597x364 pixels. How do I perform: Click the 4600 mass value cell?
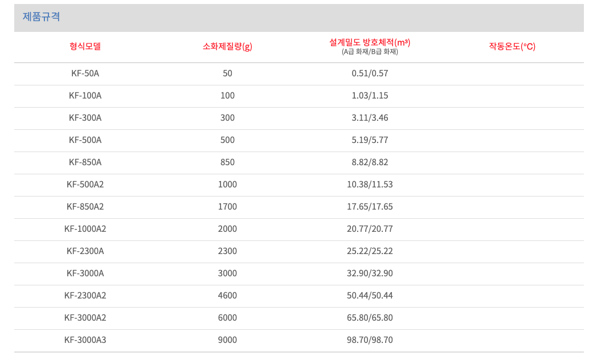point(227,296)
